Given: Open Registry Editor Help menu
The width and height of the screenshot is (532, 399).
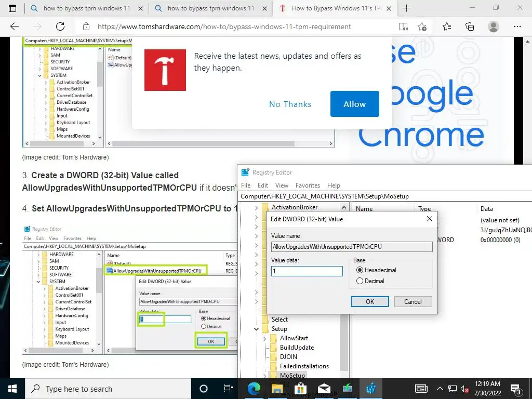Looking at the screenshot, I should coord(334,185).
